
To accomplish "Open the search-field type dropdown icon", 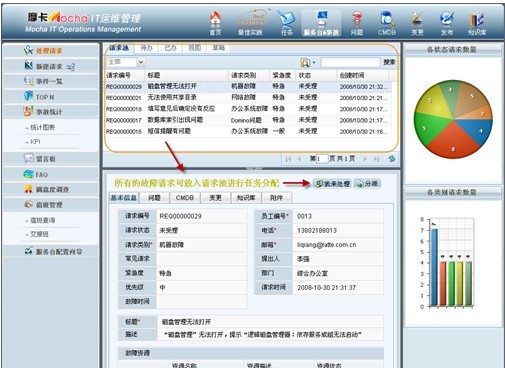I will [x=308, y=62].
